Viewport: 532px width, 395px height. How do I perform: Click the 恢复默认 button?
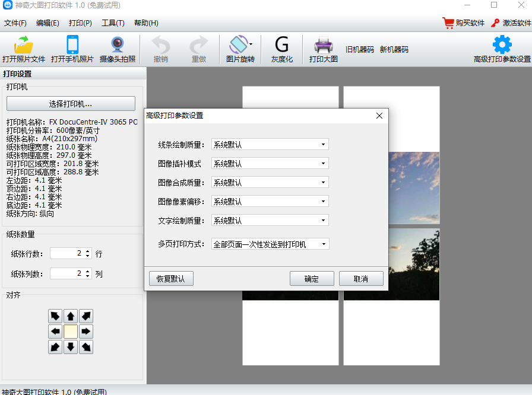click(x=170, y=279)
